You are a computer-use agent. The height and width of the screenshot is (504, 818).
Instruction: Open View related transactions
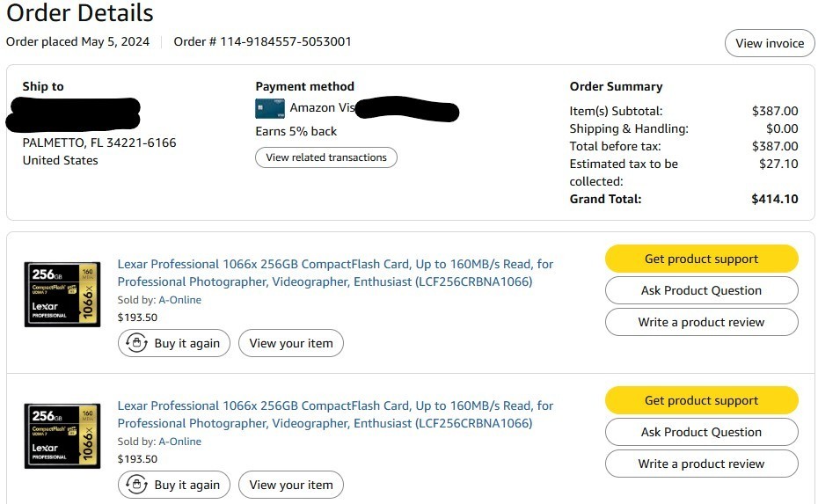[326, 157]
